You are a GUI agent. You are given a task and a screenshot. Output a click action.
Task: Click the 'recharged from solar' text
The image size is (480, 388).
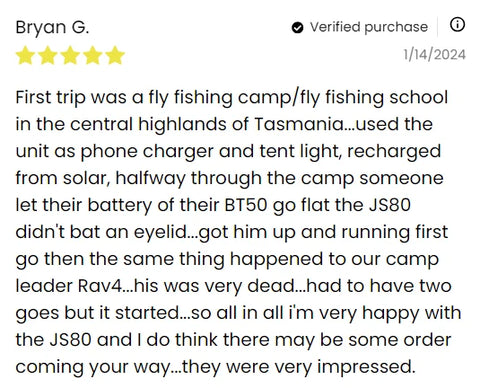tap(228, 166)
